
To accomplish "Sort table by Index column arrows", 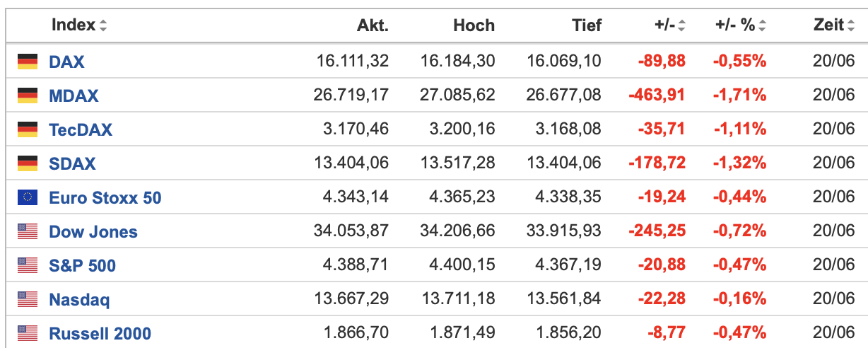I will 103,26.
